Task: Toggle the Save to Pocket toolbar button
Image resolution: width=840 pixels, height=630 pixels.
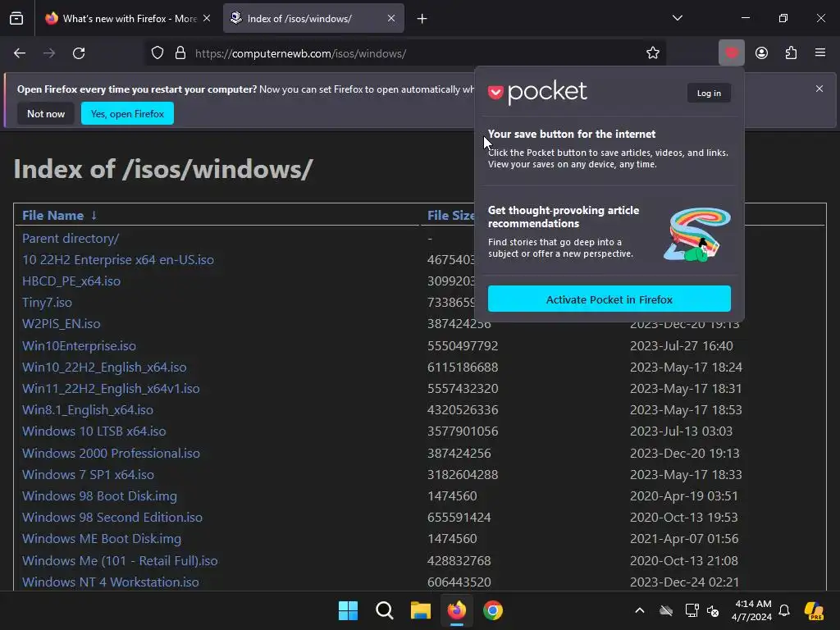Action: point(731,53)
